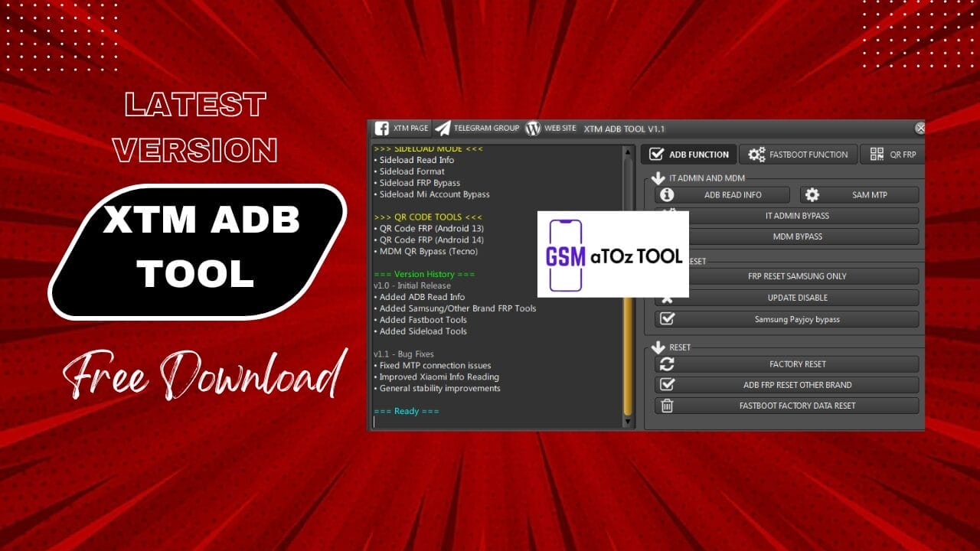
Task: Select the 'Added Fastboot Tools' line
Action: pos(420,320)
